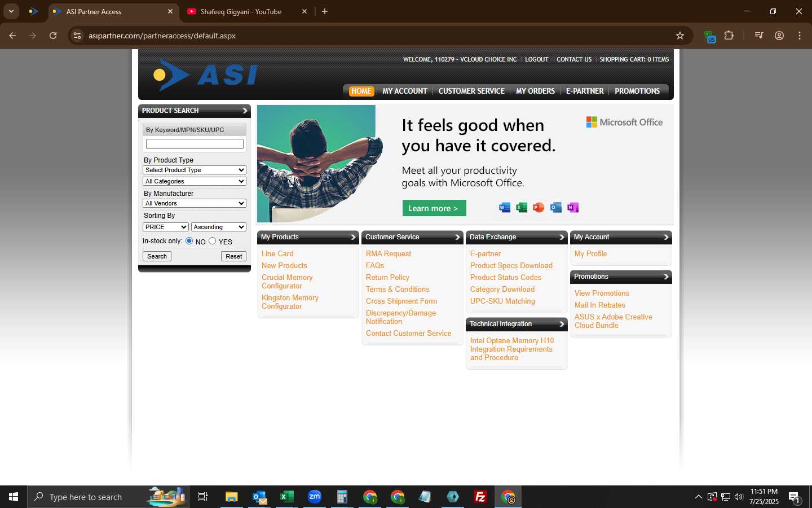Click Learn more in Microsoft banner
The width and height of the screenshot is (812, 508).
point(434,208)
